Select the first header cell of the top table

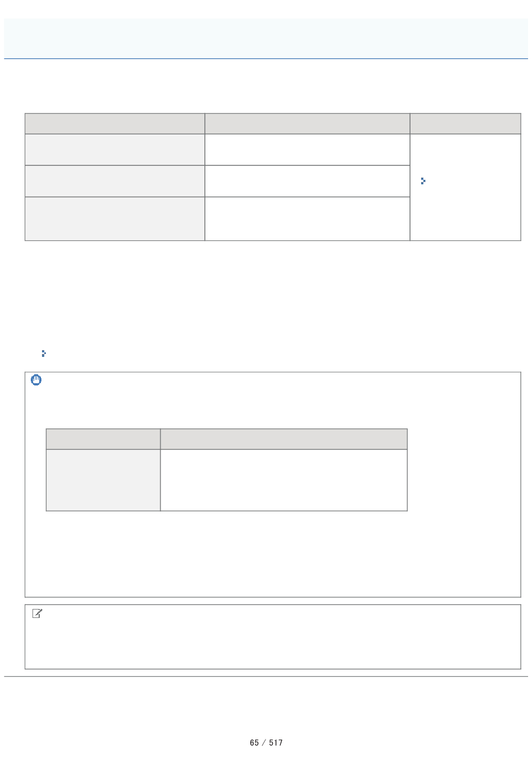click(115, 124)
